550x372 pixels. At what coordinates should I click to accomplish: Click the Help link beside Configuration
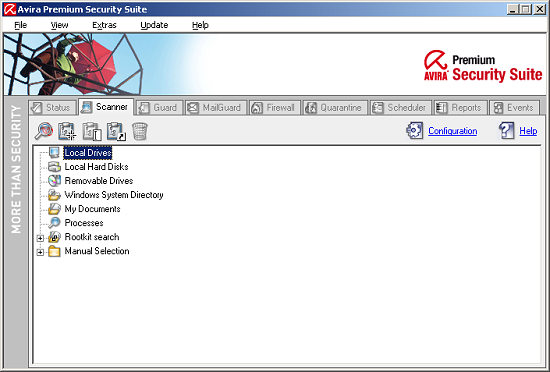(x=528, y=131)
